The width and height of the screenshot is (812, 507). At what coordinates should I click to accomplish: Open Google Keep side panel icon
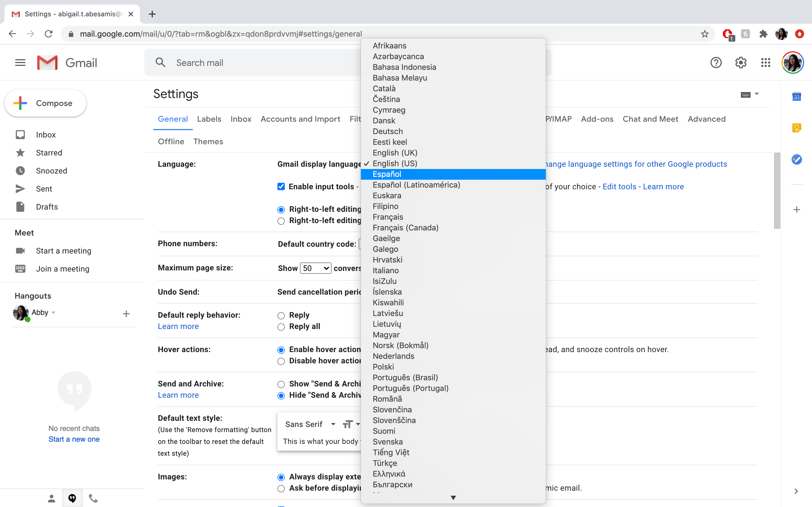[796, 128]
